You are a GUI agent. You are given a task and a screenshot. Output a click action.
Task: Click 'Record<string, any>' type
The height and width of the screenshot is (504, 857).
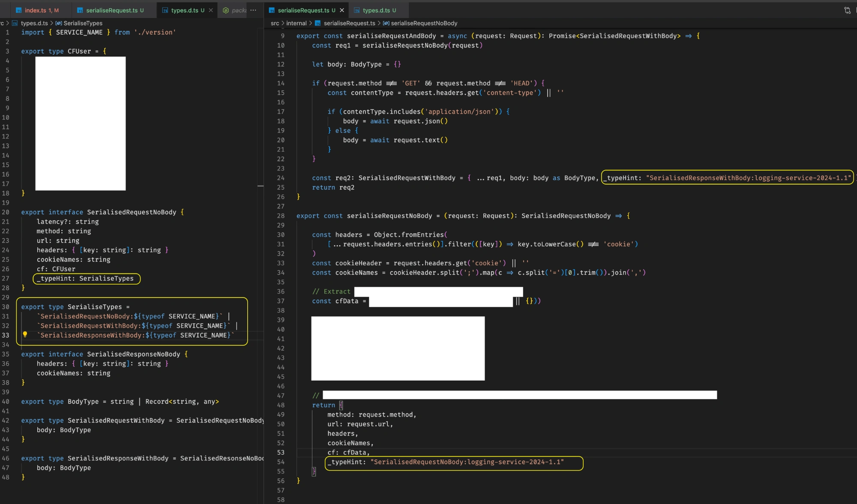click(x=182, y=402)
